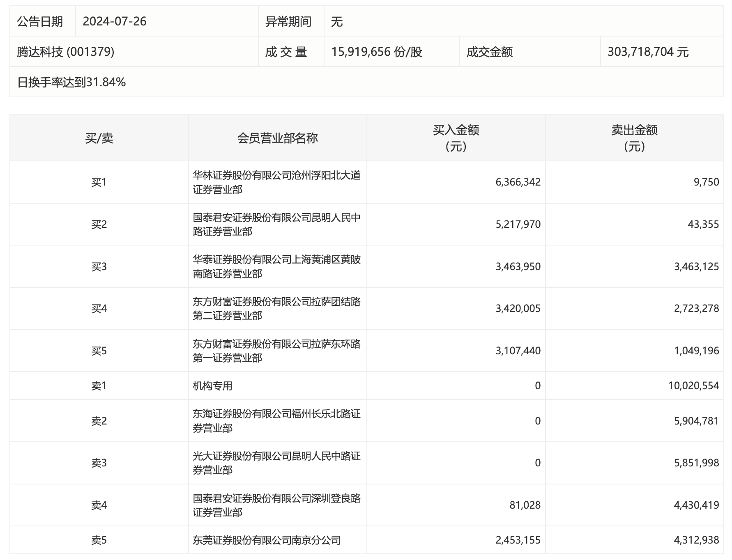Select the stock name 腾达科技 (001379)
Screen dimensions: 732x560
pyautogui.click(x=66, y=52)
